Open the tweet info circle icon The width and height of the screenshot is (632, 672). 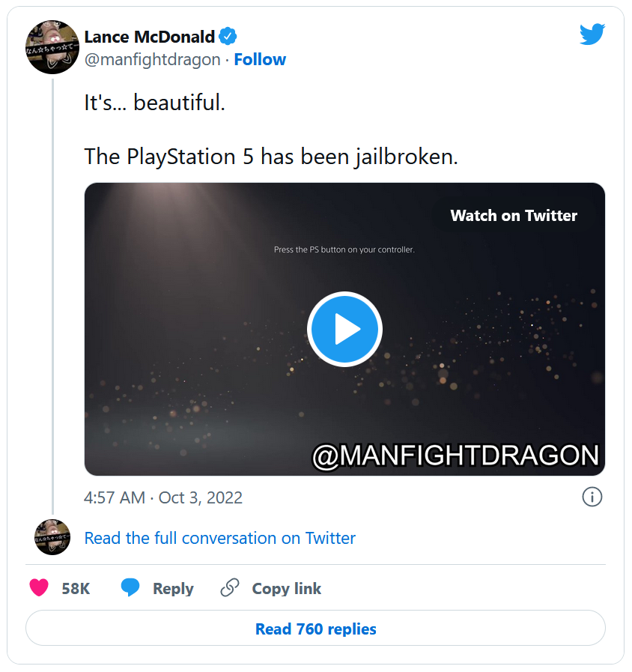[592, 497]
